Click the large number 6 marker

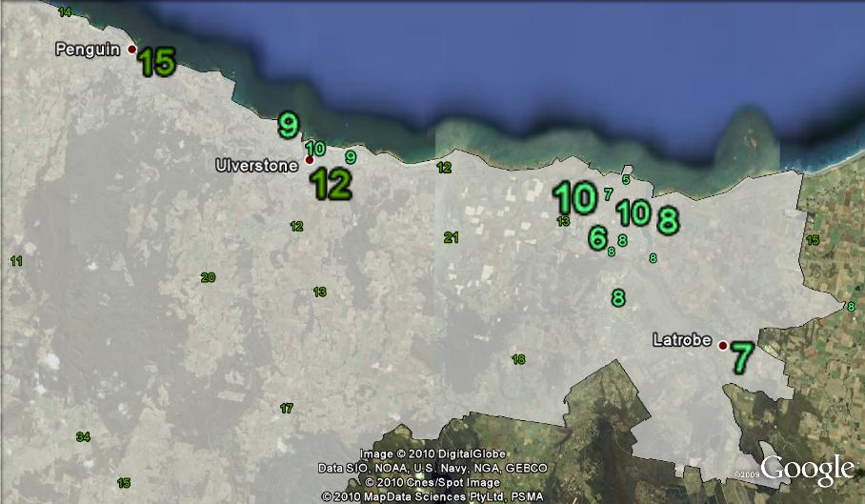598,238
